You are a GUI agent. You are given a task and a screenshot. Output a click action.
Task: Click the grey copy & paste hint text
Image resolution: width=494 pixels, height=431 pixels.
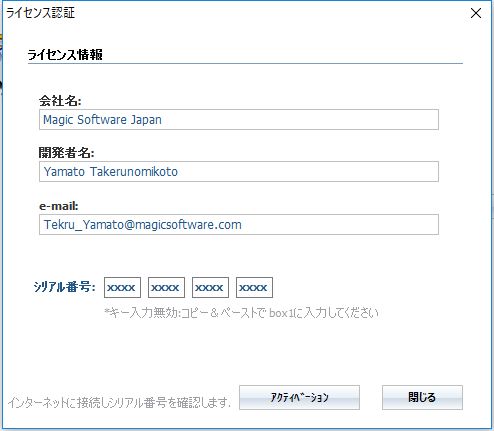[241, 313]
